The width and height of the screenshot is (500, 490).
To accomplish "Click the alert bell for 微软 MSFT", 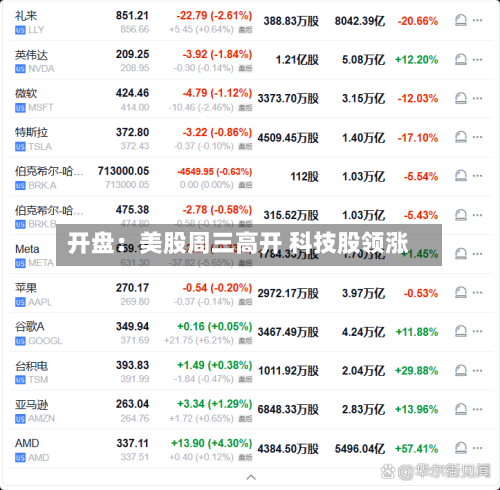I will tap(461, 98).
